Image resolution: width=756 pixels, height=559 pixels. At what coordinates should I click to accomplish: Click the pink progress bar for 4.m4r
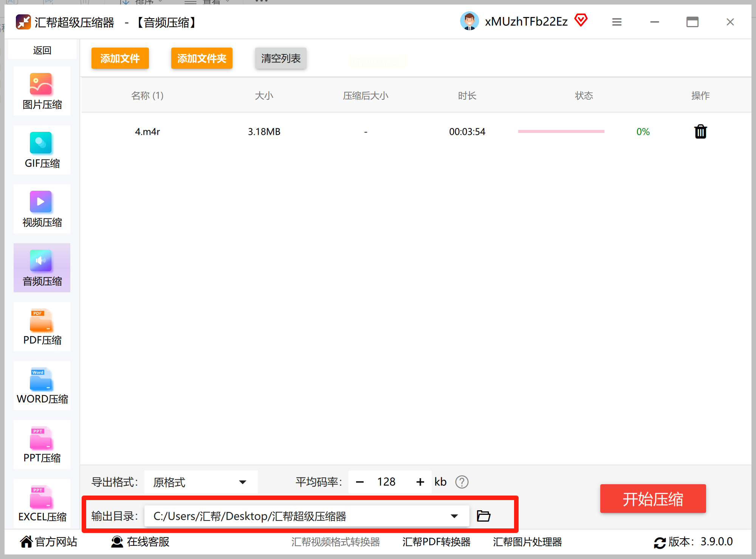(561, 131)
